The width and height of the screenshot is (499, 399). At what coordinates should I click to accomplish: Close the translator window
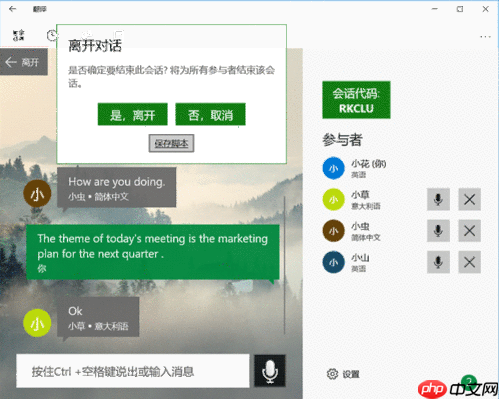point(485,9)
